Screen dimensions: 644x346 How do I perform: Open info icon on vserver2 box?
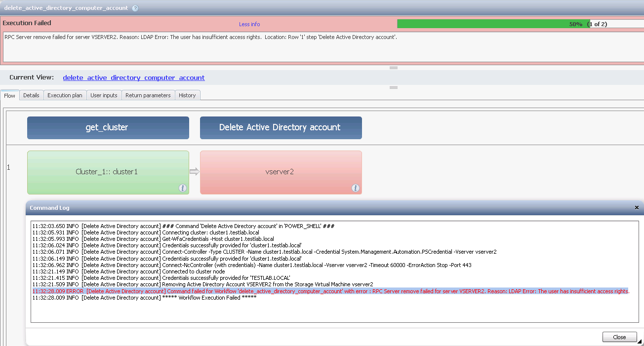[355, 188]
